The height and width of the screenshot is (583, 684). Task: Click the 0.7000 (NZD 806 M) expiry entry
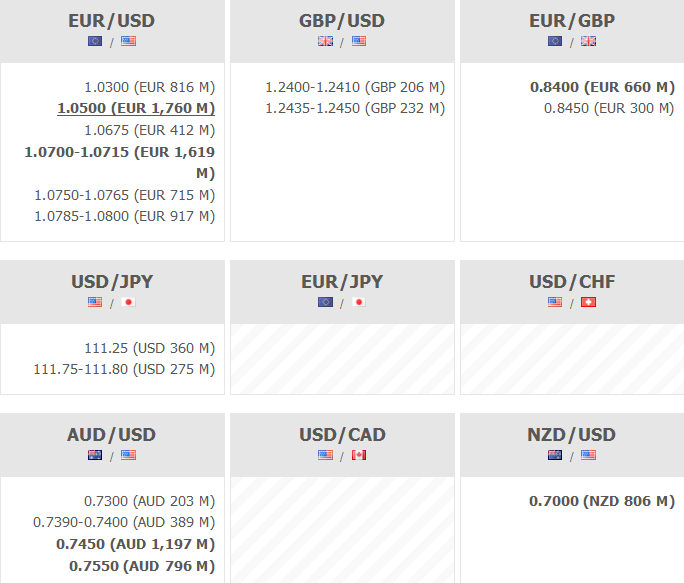point(602,501)
